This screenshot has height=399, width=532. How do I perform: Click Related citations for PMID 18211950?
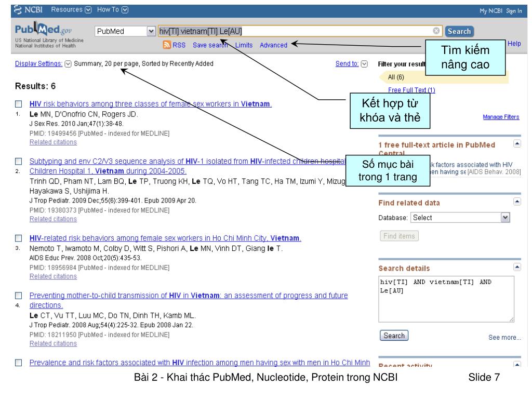coord(53,344)
